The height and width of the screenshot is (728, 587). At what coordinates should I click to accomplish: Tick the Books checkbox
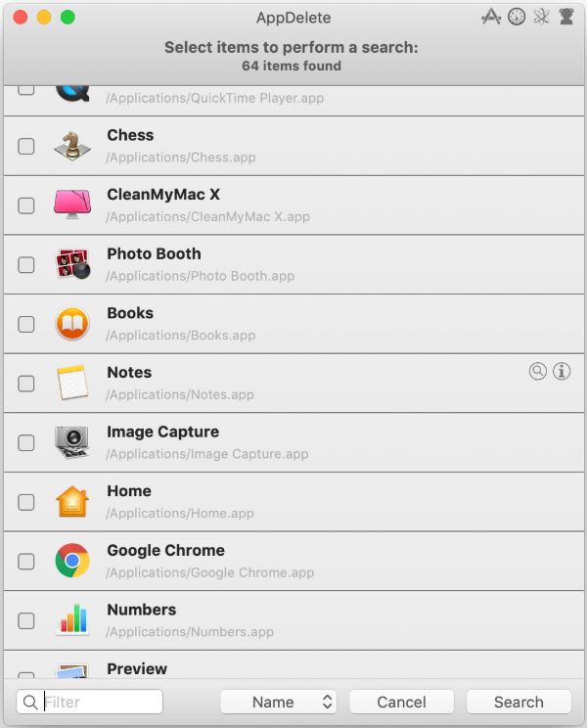[x=26, y=324]
